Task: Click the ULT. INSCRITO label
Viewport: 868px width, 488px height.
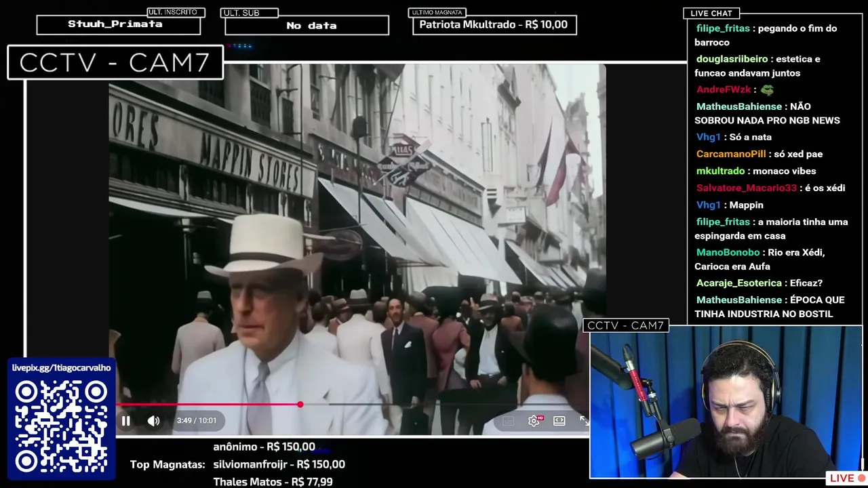Action: coord(176,12)
